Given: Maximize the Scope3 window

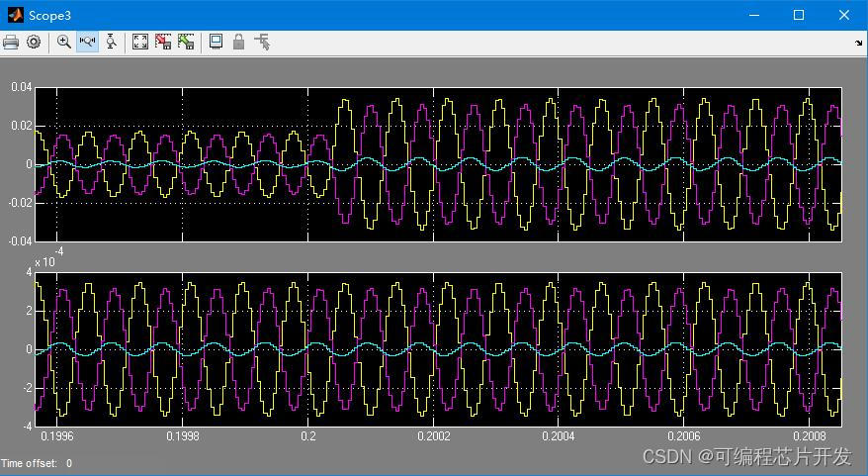Looking at the screenshot, I should 799,15.
